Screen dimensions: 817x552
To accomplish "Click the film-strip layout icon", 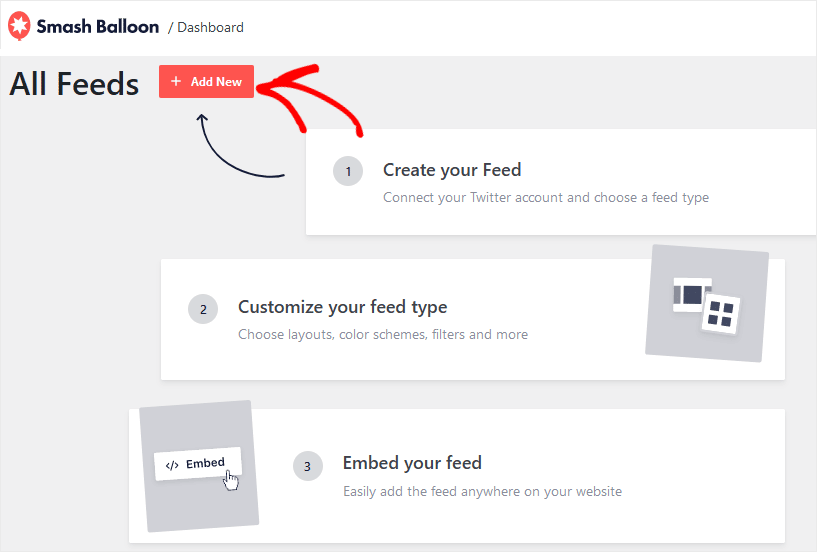I will (x=691, y=294).
